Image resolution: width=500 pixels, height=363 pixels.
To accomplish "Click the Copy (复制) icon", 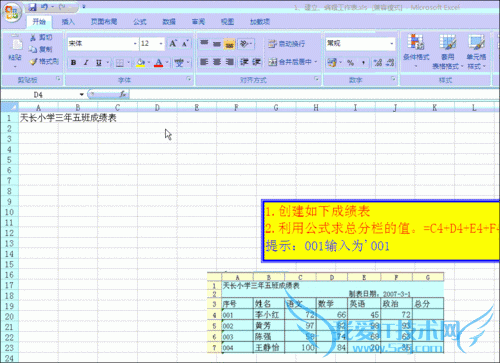I will tap(33, 49).
